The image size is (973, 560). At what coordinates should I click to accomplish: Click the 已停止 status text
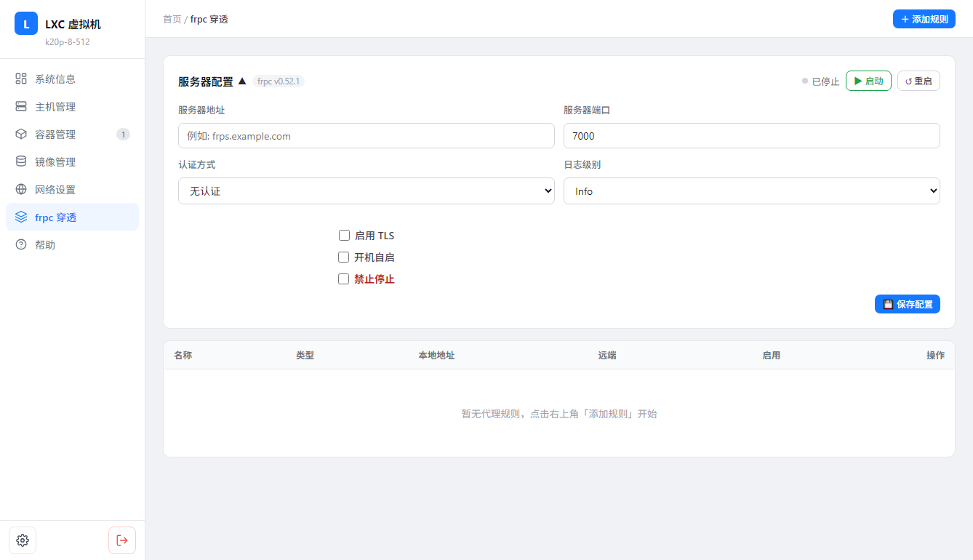(x=825, y=81)
